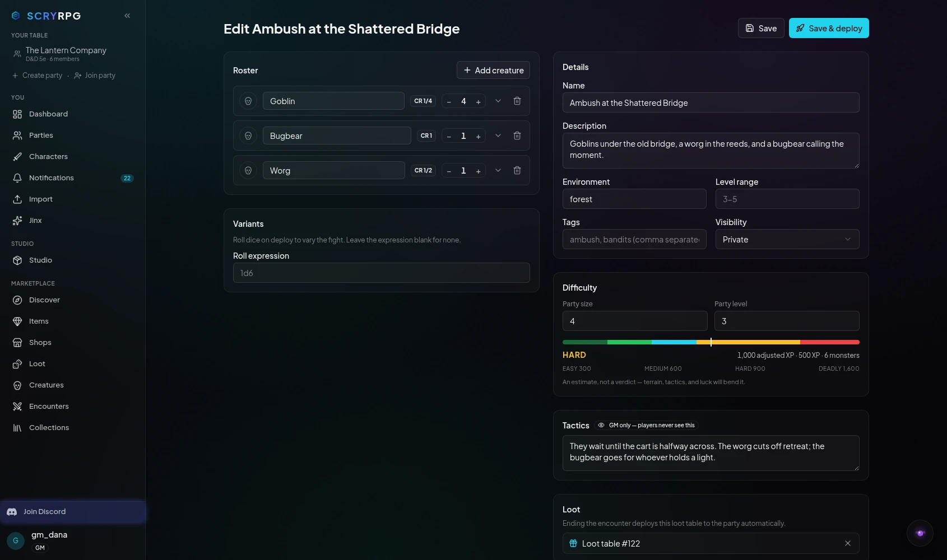Screen dimensions: 947x560
Task: Click the difficulty meter bar marker
Action: point(711,342)
